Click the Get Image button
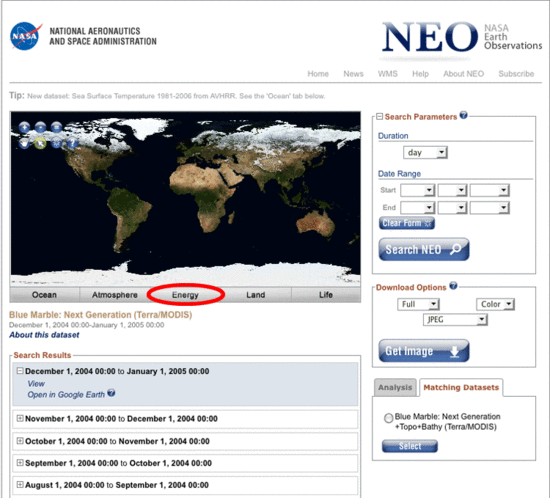Viewport: 550px width, 498px height. (424, 351)
